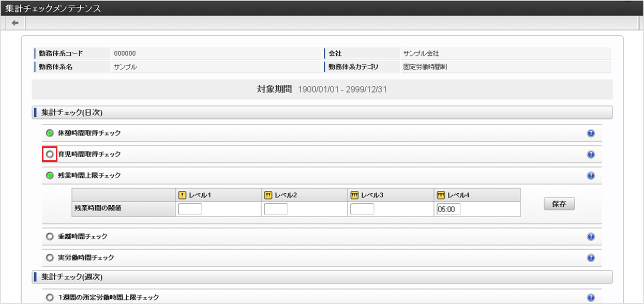The height and width of the screenshot is (304, 644).
Task: Toggle the 休憩時間取得チェック radio button
Action: point(50,133)
